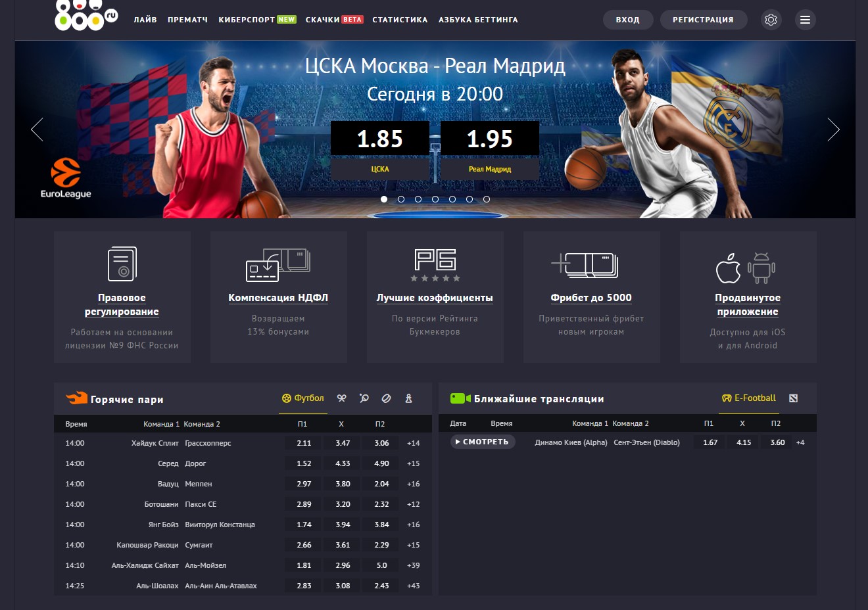Select the tennis rackets sport tab
Screen dimensions: 868x610
342,398
